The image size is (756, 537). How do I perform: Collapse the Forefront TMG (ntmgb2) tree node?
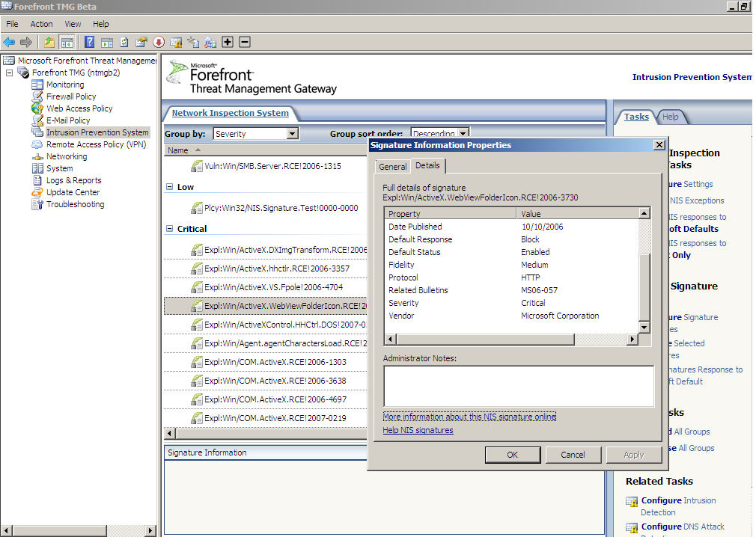click(x=9, y=73)
